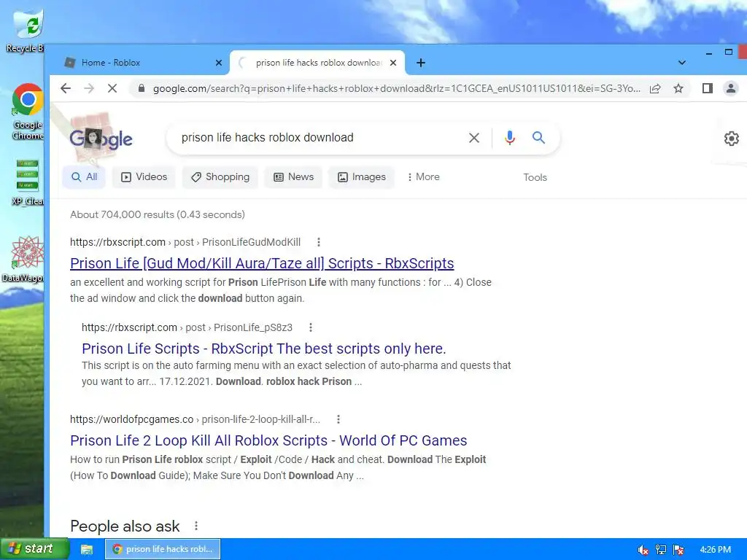Open Google Chrome desktop shortcut

point(28,112)
